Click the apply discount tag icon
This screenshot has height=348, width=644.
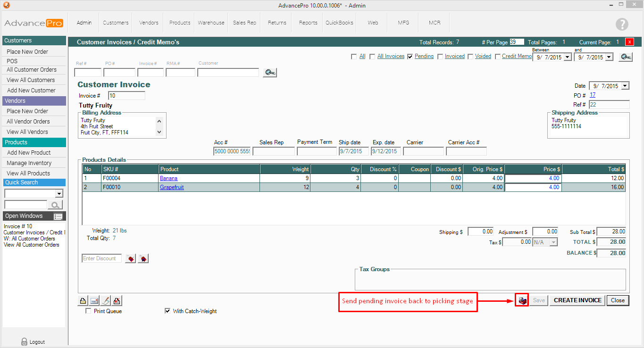point(130,258)
